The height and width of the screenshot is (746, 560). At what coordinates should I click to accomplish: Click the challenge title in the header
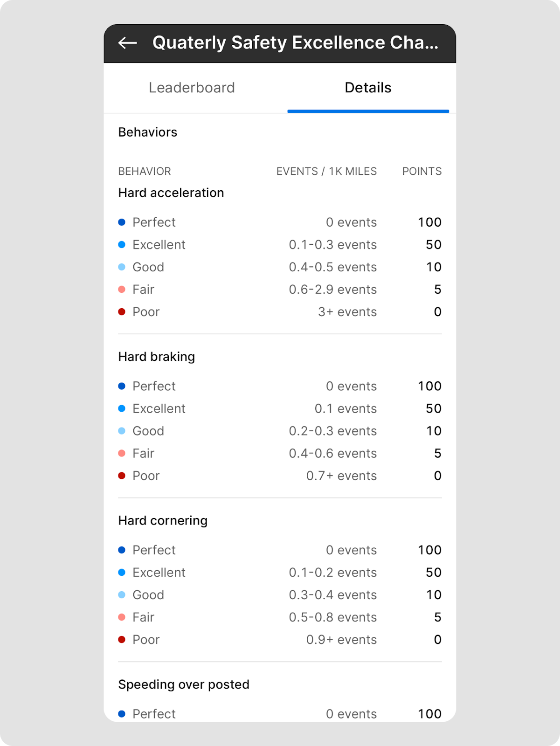[295, 43]
